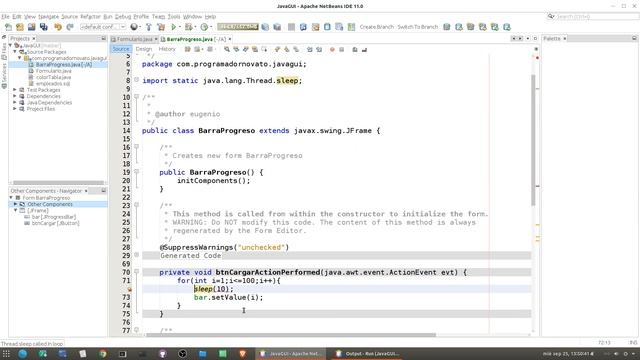
Task: Open the Debug Project dropdown arrow
Action: tap(195, 27)
